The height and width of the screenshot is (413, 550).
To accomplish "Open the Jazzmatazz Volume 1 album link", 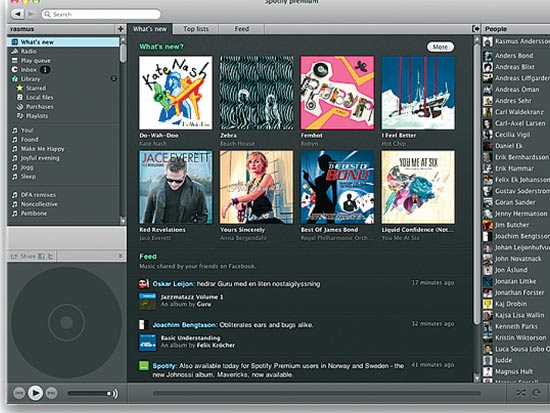I will 192,297.
